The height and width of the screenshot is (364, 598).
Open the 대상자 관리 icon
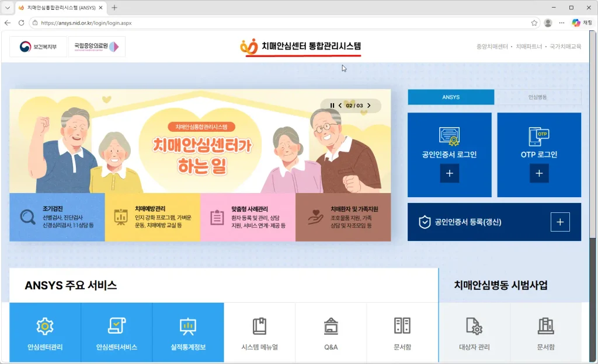click(474, 326)
